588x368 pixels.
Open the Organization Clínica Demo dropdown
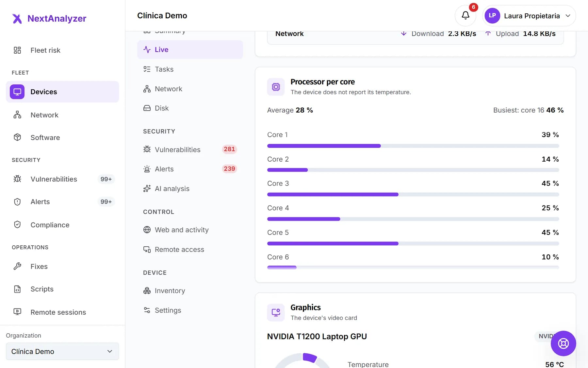pyautogui.click(x=62, y=351)
